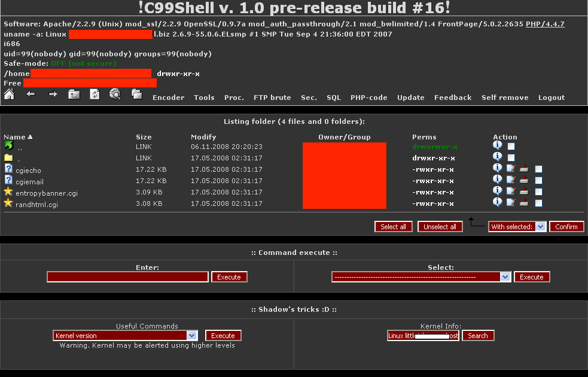Open the SQL menu item
Screen dimensions: 588x377
click(334, 98)
